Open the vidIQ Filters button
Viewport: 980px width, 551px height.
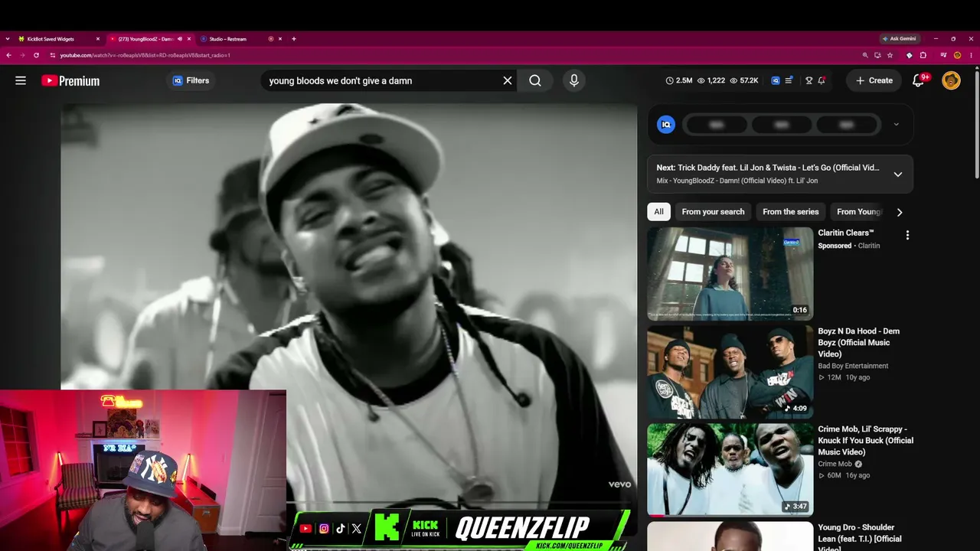click(x=191, y=80)
